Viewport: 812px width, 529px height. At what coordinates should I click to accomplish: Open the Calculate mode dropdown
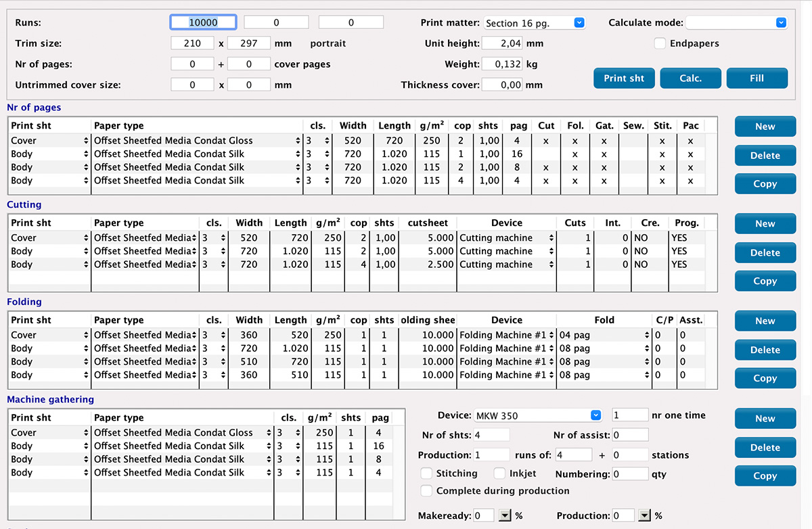click(x=737, y=23)
